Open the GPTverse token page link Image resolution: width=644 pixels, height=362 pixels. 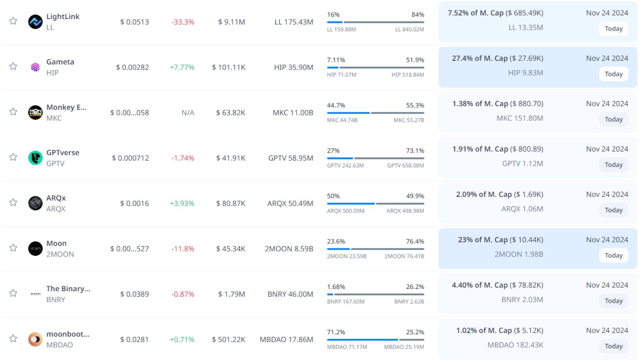(x=63, y=153)
